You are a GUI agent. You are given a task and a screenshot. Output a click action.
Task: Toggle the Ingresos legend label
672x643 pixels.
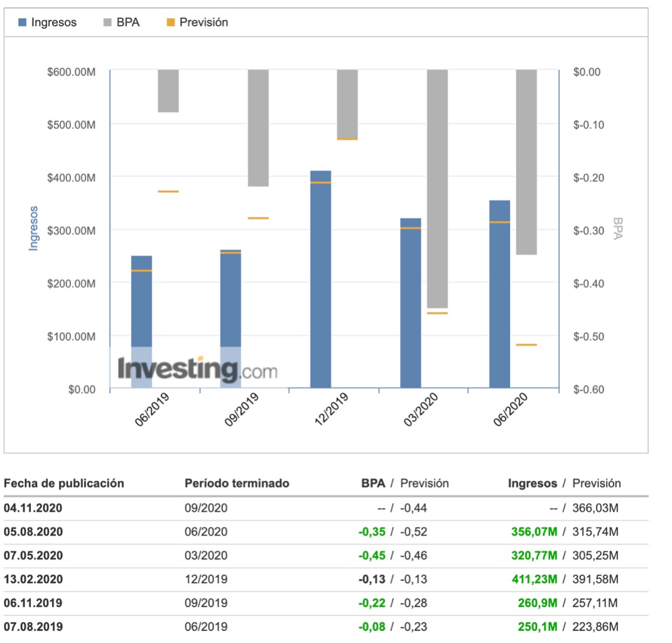tap(53, 23)
